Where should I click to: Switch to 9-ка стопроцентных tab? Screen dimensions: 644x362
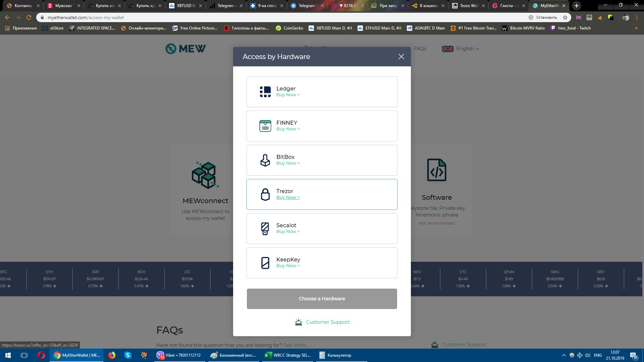click(x=267, y=6)
